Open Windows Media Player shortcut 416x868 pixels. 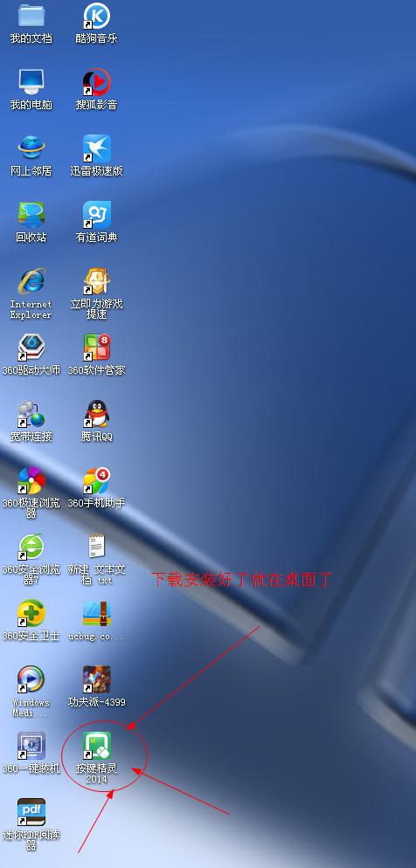[31, 679]
